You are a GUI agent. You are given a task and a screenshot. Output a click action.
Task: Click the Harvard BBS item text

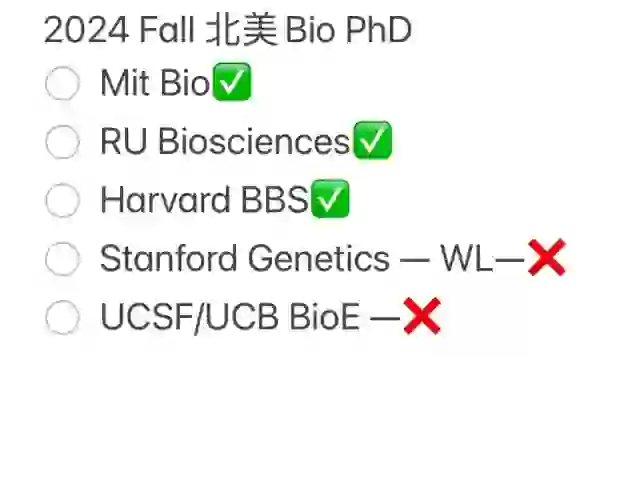tap(204, 200)
